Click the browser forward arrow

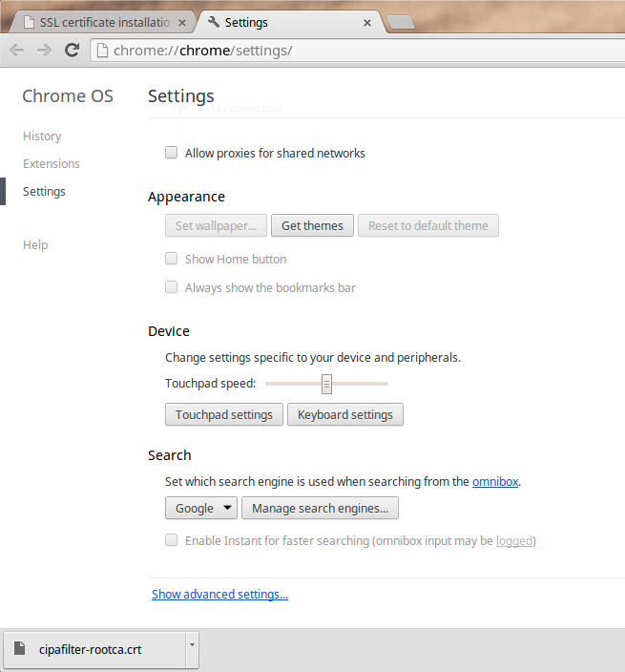pos(44,51)
